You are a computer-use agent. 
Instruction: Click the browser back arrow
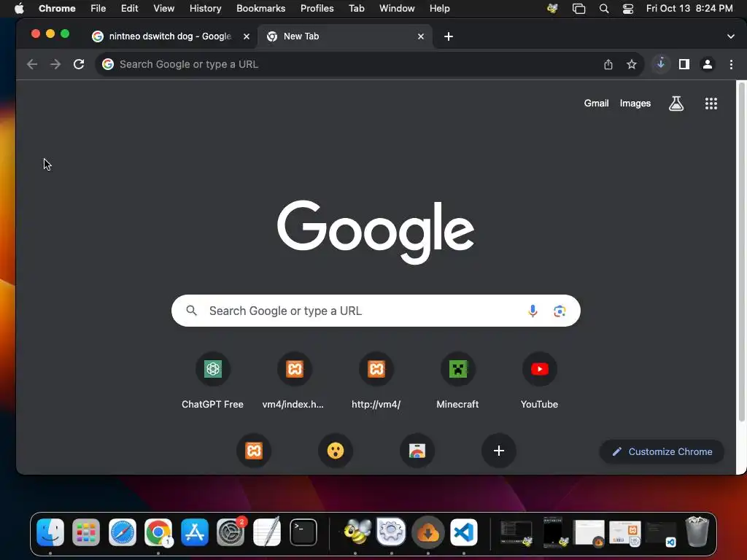[x=32, y=64]
